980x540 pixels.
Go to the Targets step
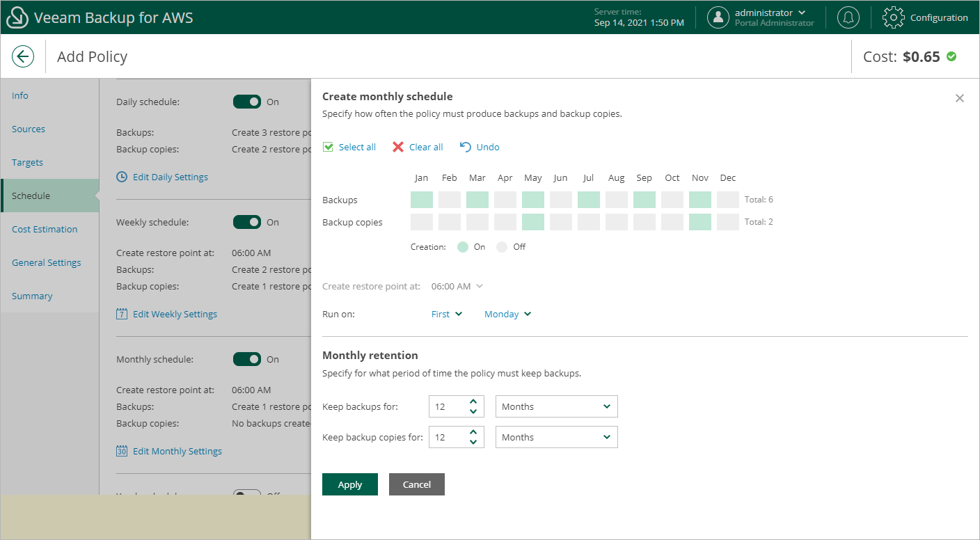[x=27, y=162]
